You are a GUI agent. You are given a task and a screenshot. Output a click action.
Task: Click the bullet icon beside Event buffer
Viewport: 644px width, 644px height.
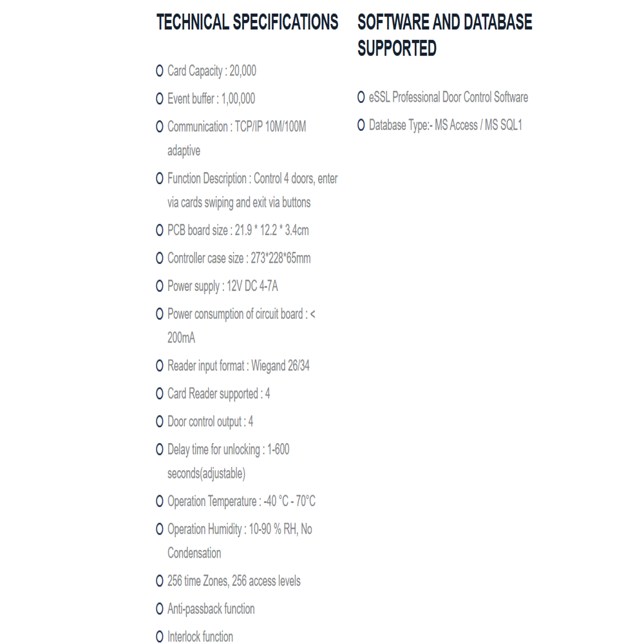pos(159,99)
